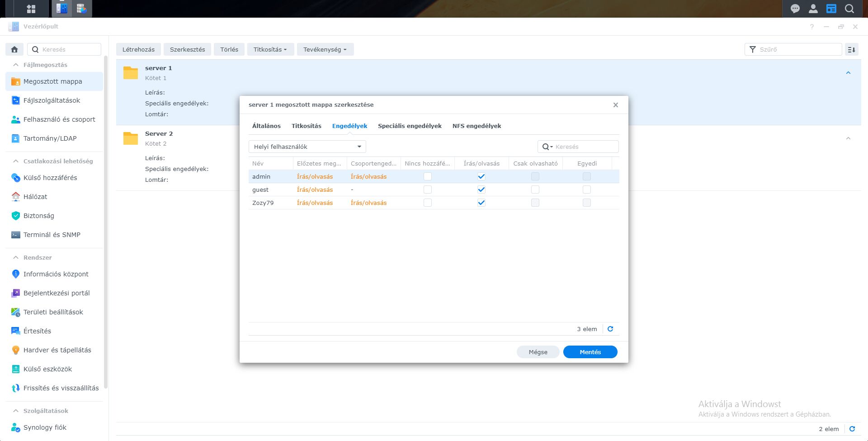Screen dimensions: 868x441
Task: Open Külső eszközök settings
Action: point(54,369)
